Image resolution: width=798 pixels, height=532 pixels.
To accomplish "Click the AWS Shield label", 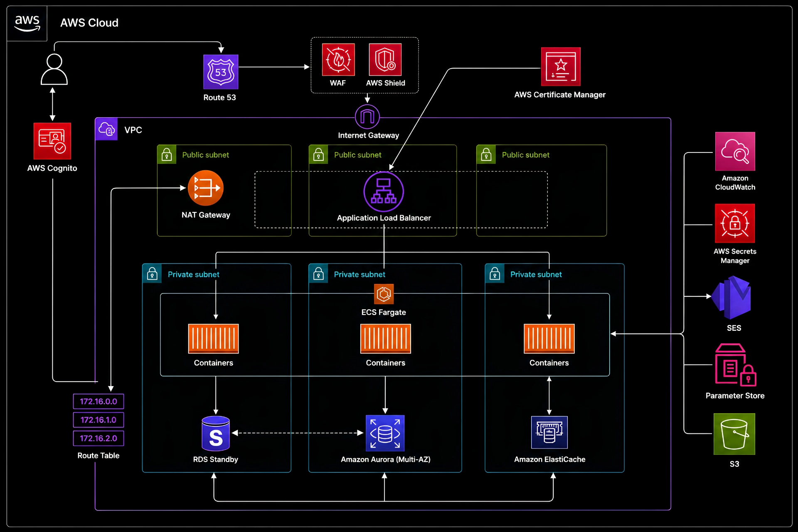I will (x=386, y=83).
